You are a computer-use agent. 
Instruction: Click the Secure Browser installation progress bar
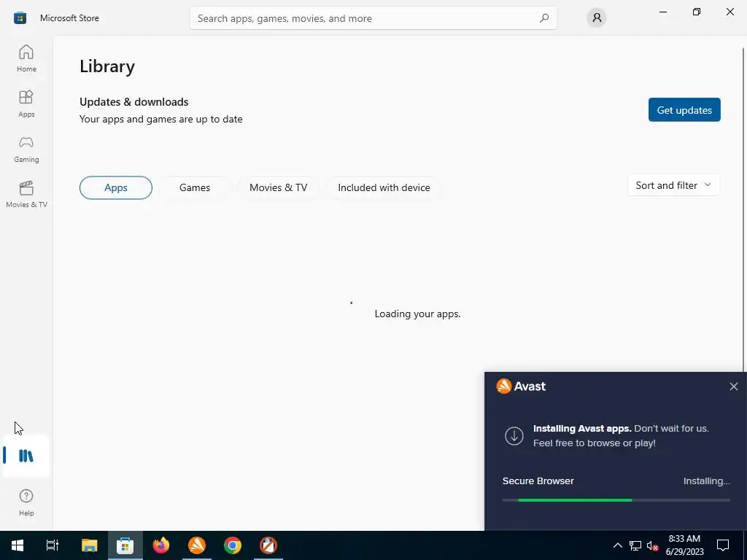(616, 500)
